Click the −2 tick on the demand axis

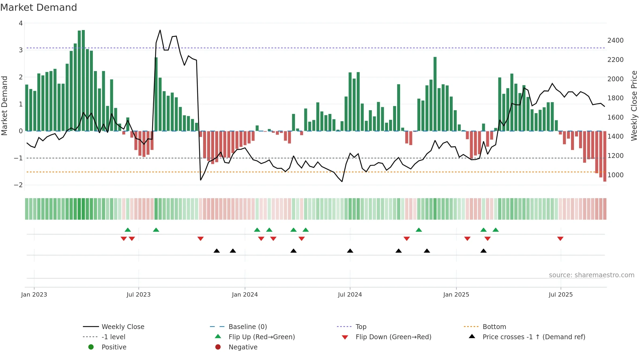pos(18,185)
